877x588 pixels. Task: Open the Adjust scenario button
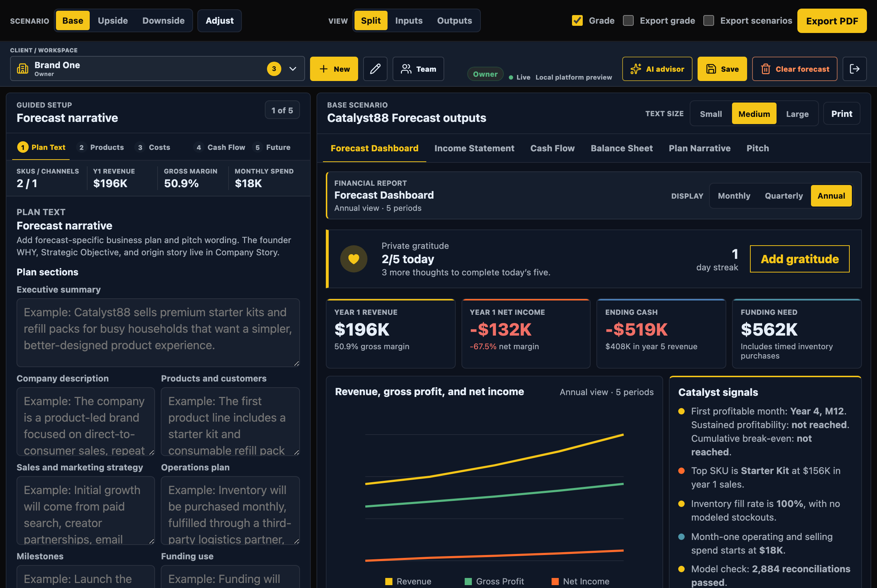[220, 21]
